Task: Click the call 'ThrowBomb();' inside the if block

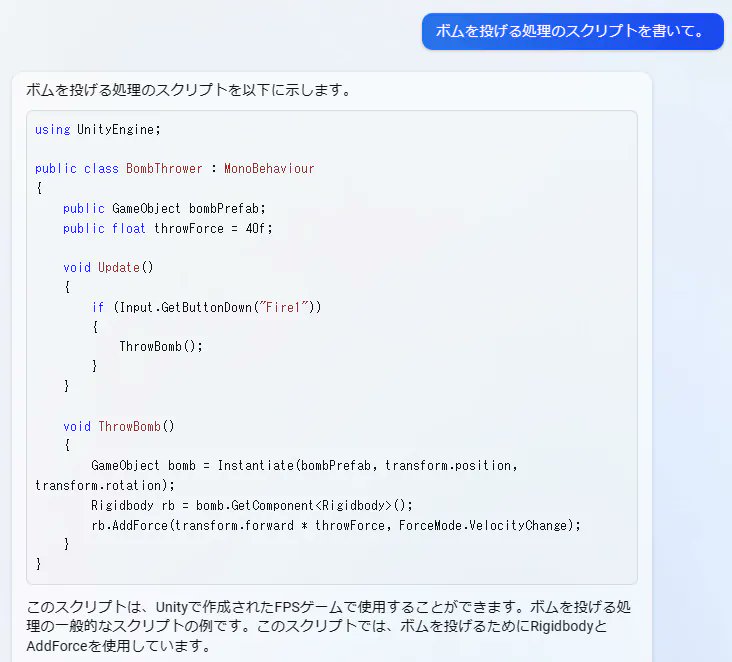Action: [x=161, y=346]
